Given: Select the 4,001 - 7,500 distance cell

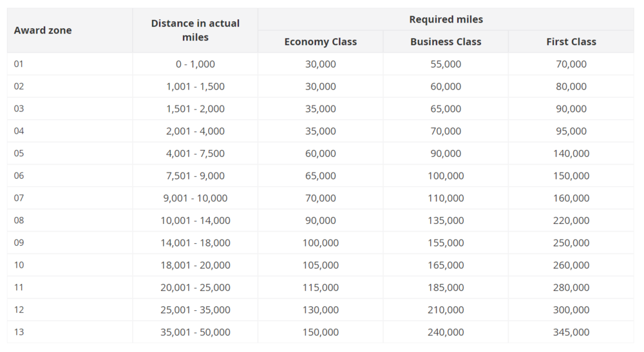Looking at the screenshot, I should [x=195, y=153].
